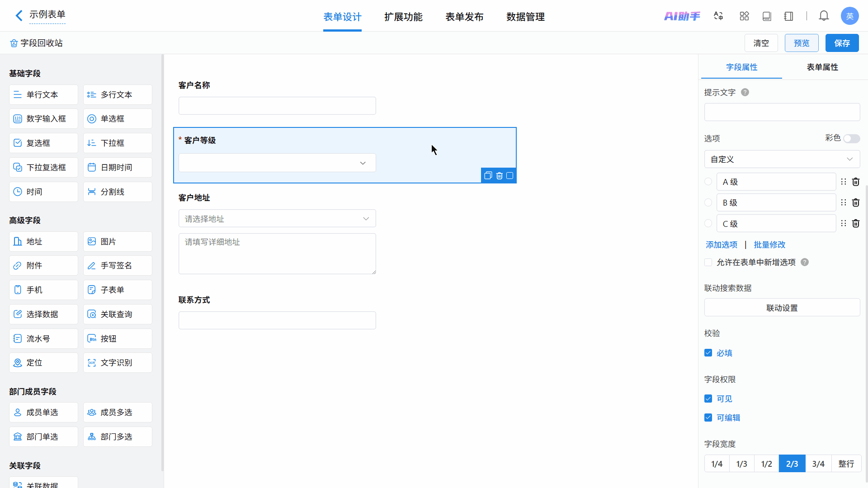The height and width of the screenshot is (488, 868).
Task: Uncheck the 必填 checkbox
Action: click(x=708, y=353)
